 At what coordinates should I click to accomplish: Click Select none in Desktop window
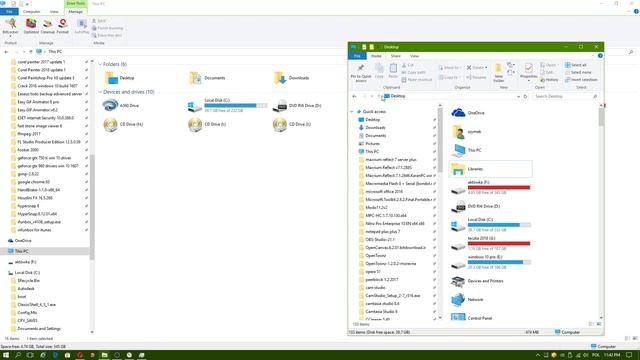point(578,72)
